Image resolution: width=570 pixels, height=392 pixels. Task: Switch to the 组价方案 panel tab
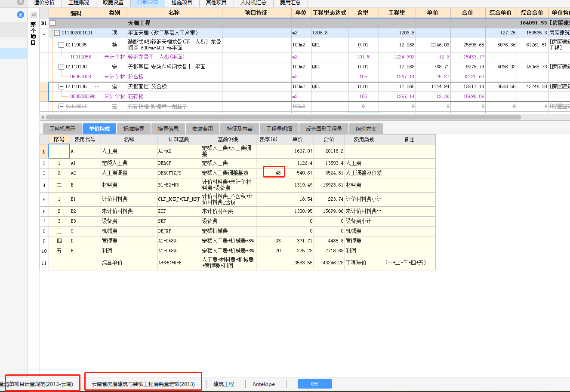tap(366, 129)
